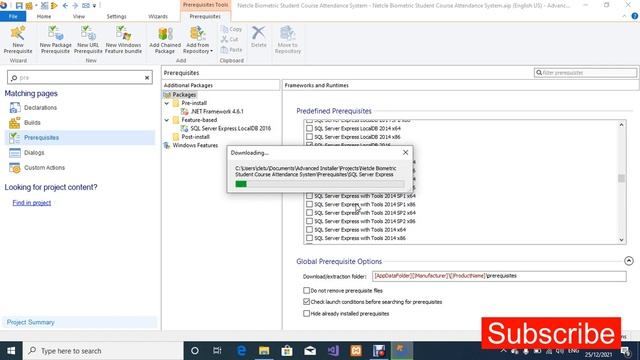
Task: Click the Cut clipboard command
Action: point(230,40)
